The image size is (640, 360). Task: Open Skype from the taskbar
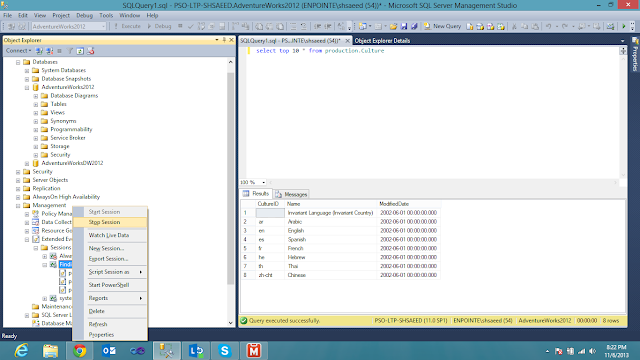(224, 351)
